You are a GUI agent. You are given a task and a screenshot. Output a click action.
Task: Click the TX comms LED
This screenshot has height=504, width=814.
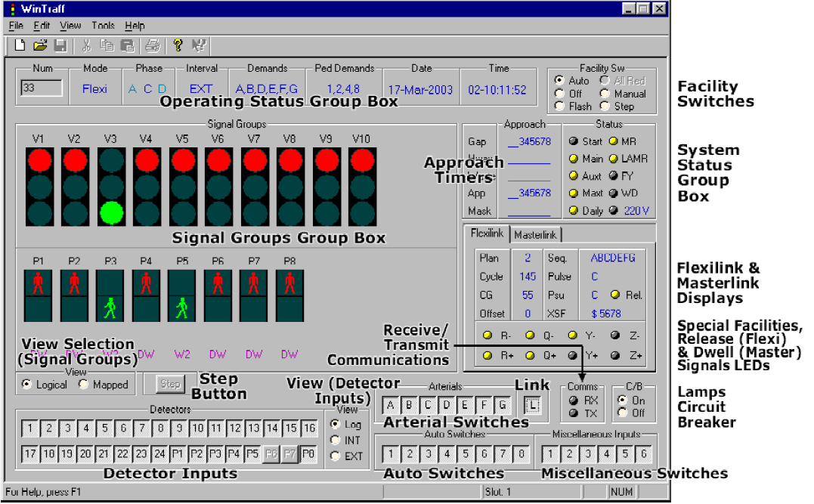pos(573,413)
